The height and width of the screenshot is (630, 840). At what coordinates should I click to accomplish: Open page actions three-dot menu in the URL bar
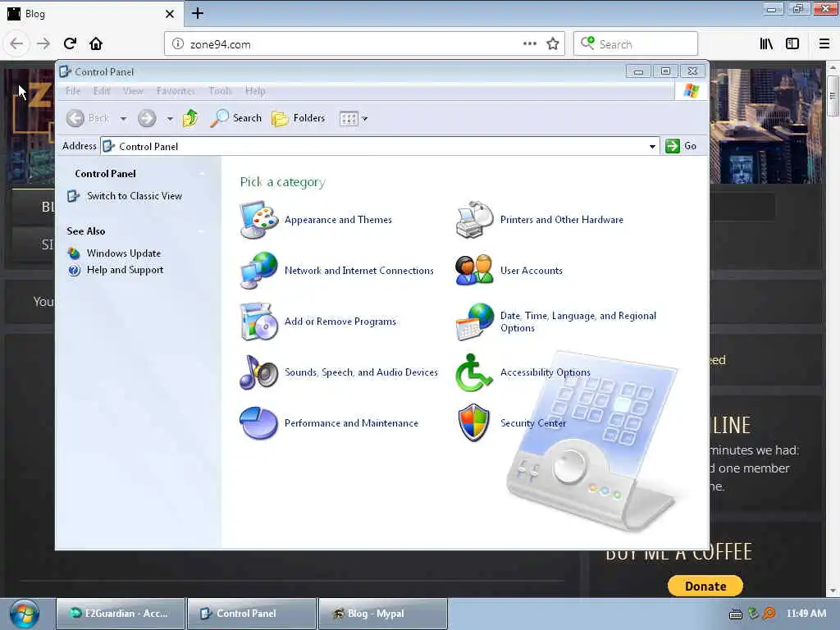(x=530, y=43)
